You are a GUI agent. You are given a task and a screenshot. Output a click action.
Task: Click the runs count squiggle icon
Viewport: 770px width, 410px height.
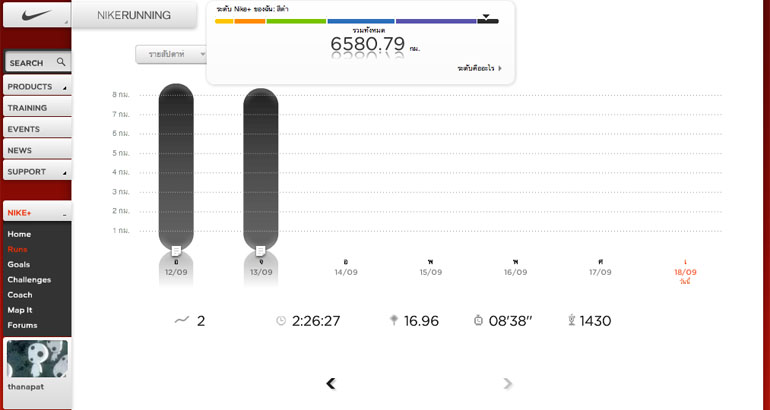pyautogui.click(x=181, y=321)
